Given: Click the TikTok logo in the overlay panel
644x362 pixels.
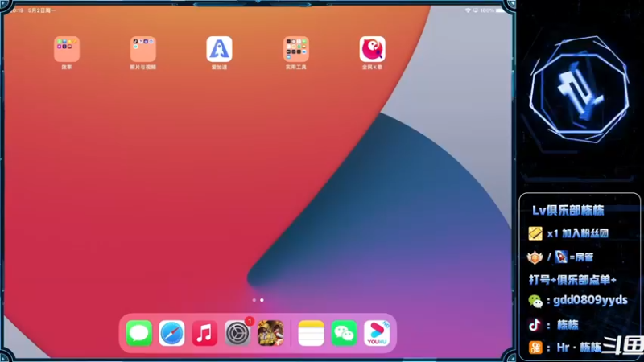Looking at the screenshot, I should [x=535, y=325].
